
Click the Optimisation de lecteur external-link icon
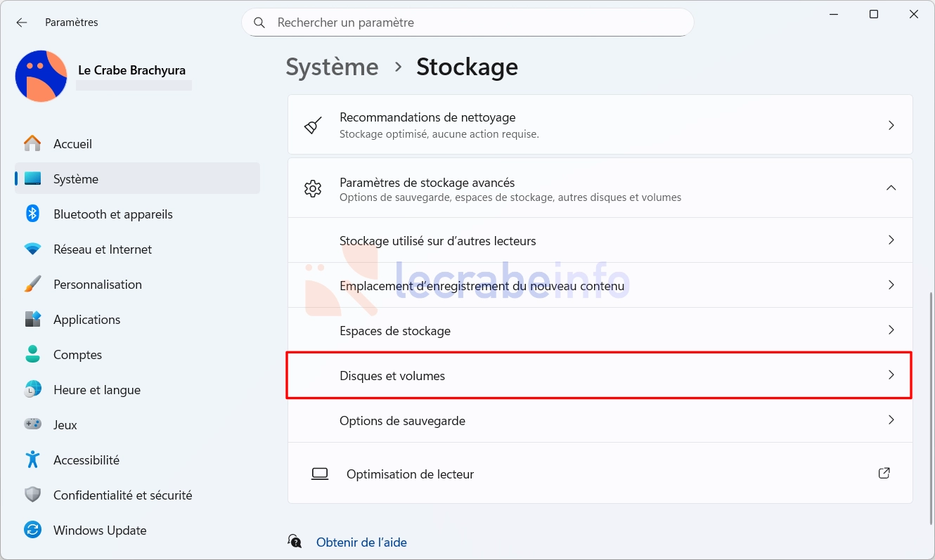click(884, 474)
